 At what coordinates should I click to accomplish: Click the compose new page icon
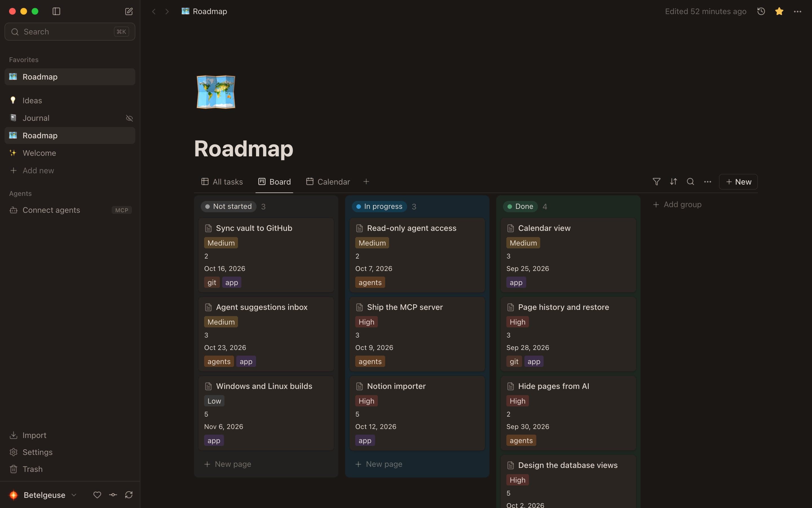pyautogui.click(x=129, y=11)
